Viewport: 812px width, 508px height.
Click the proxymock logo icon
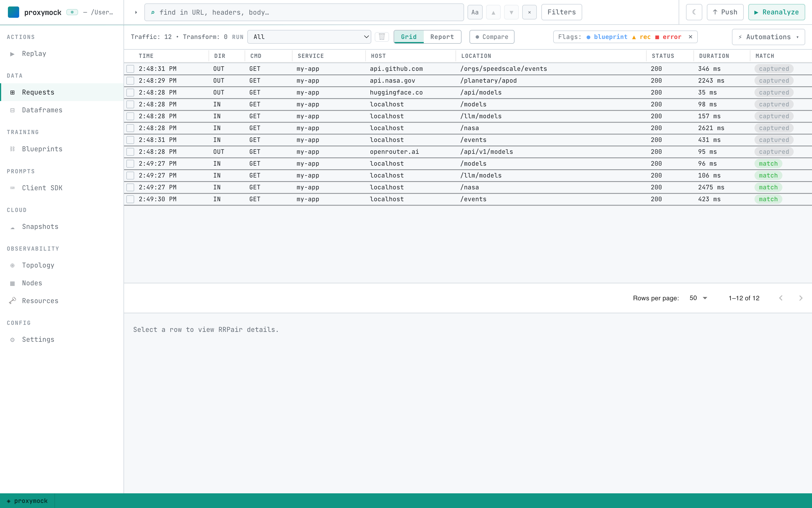[14, 12]
